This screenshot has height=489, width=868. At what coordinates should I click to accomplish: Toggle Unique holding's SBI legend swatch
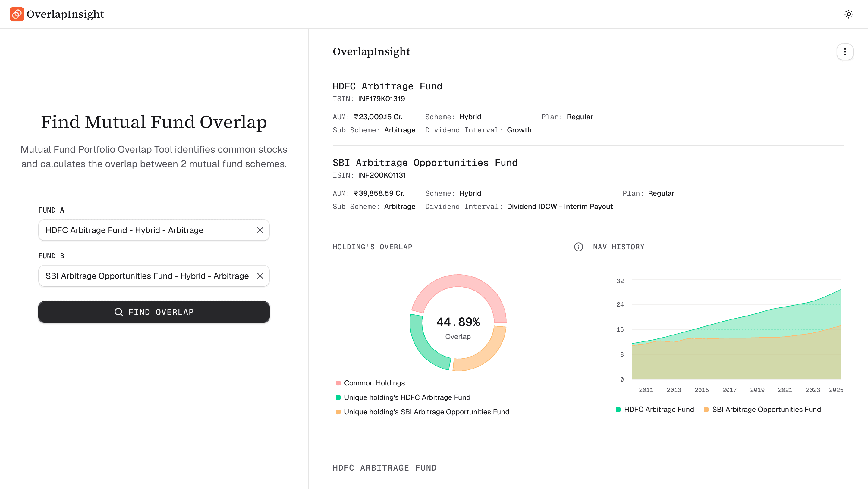pos(338,412)
